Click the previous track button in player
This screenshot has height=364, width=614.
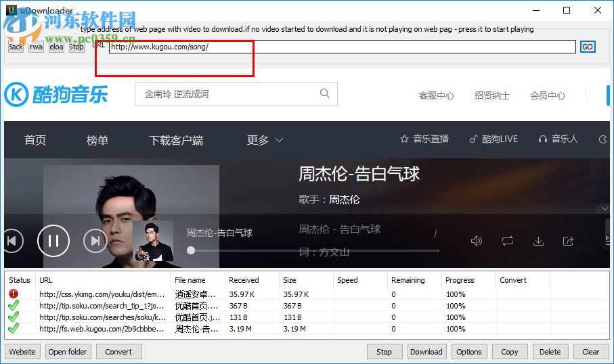[13, 241]
